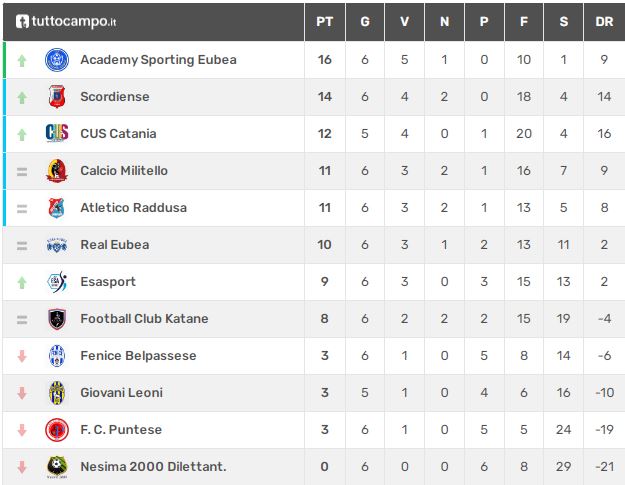Open Academy Sporting Eubea team crest
625x485 pixels.
pos(57,60)
